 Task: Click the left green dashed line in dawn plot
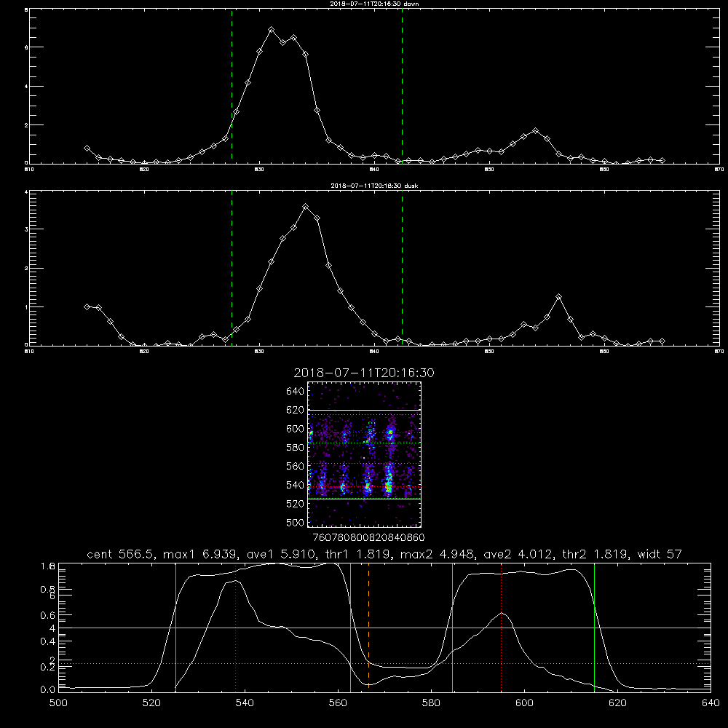point(232,87)
